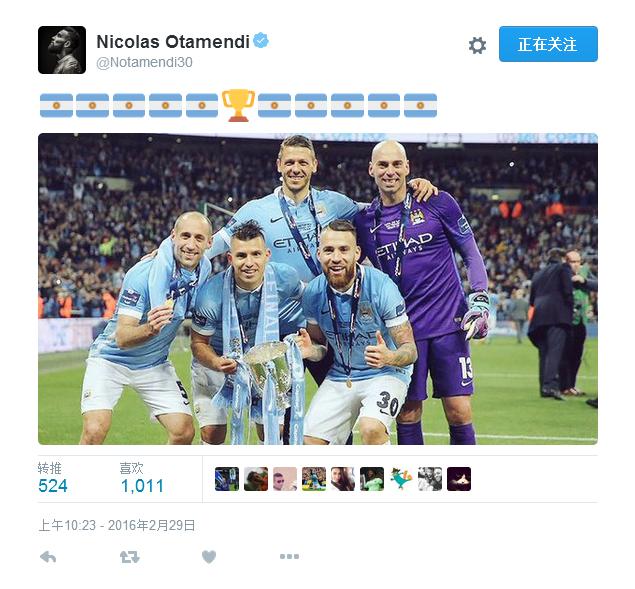
Task: Open the Nicolas Otamendi name link
Action: tap(173, 41)
